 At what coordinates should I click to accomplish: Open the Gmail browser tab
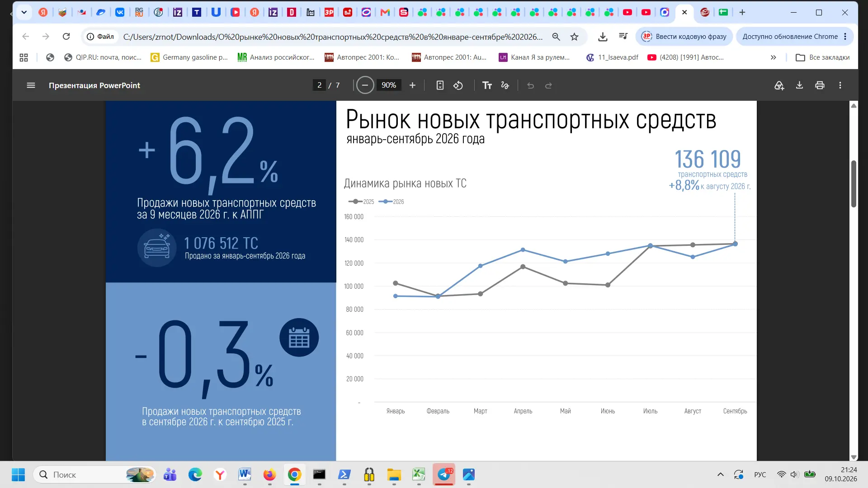coord(385,12)
